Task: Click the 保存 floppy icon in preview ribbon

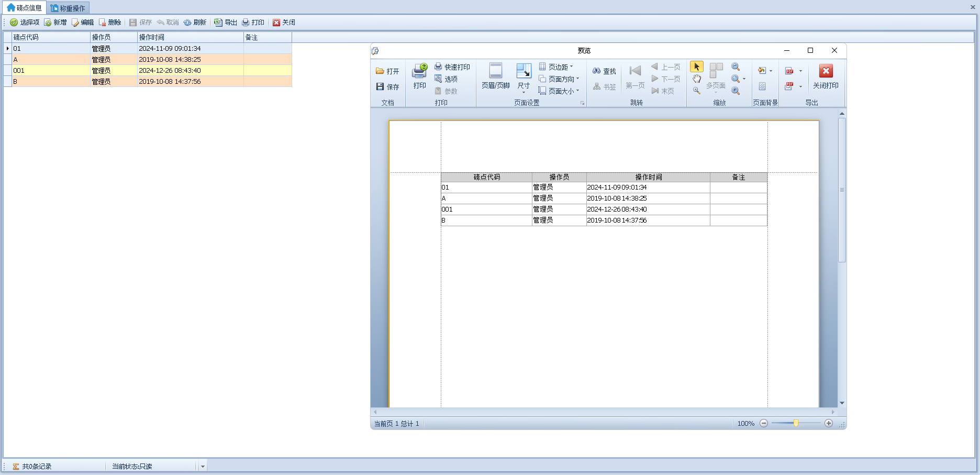Action: [x=380, y=86]
